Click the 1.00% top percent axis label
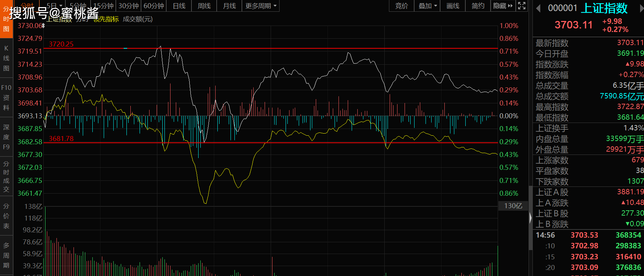The image size is (644, 276). click(x=509, y=26)
